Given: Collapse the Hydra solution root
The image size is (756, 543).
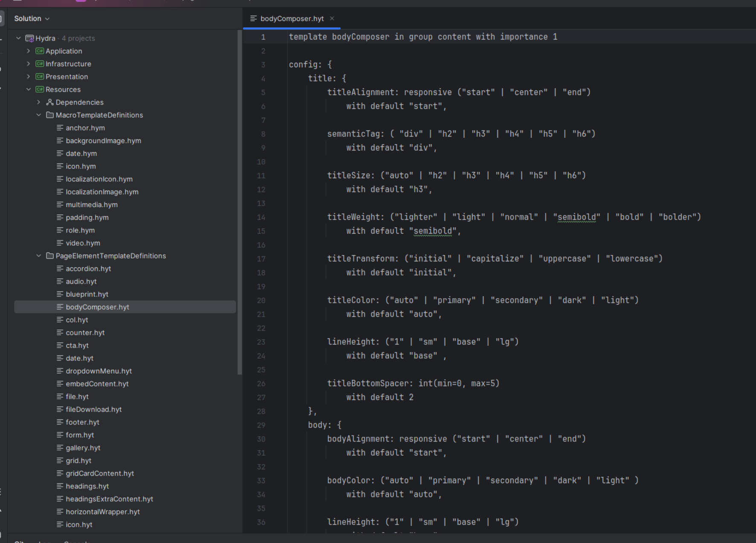Looking at the screenshot, I should tap(18, 38).
